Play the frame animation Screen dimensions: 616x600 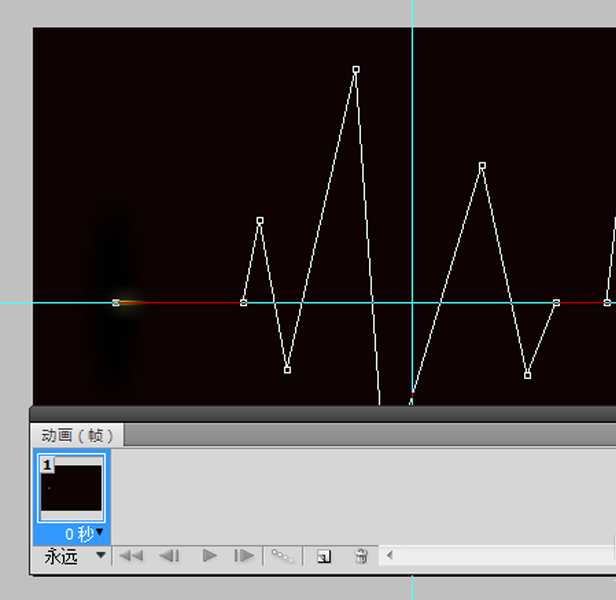pos(209,557)
